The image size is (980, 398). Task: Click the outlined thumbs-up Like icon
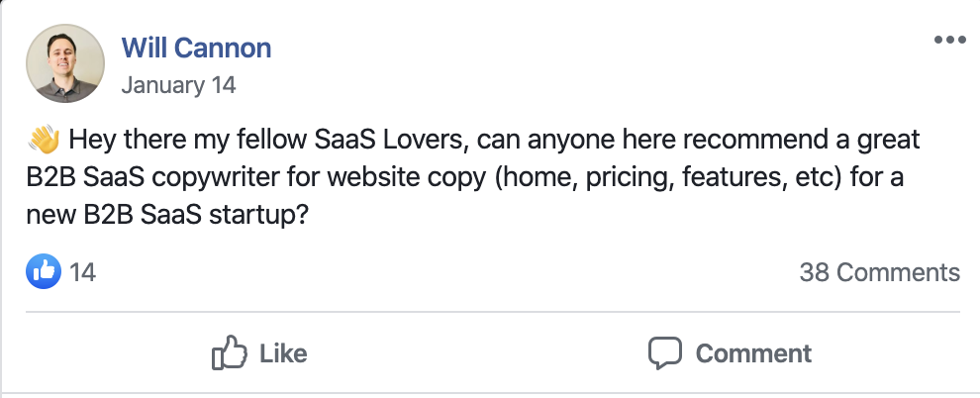[230, 352]
